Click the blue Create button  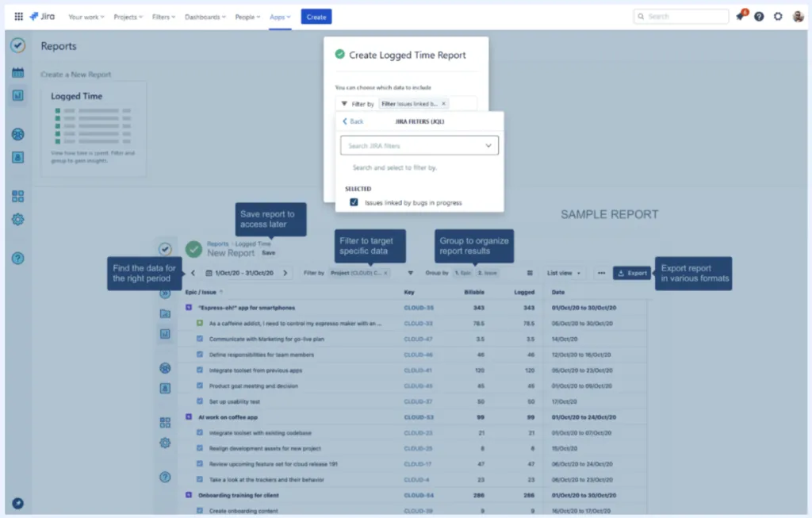[x=316, y=17]
